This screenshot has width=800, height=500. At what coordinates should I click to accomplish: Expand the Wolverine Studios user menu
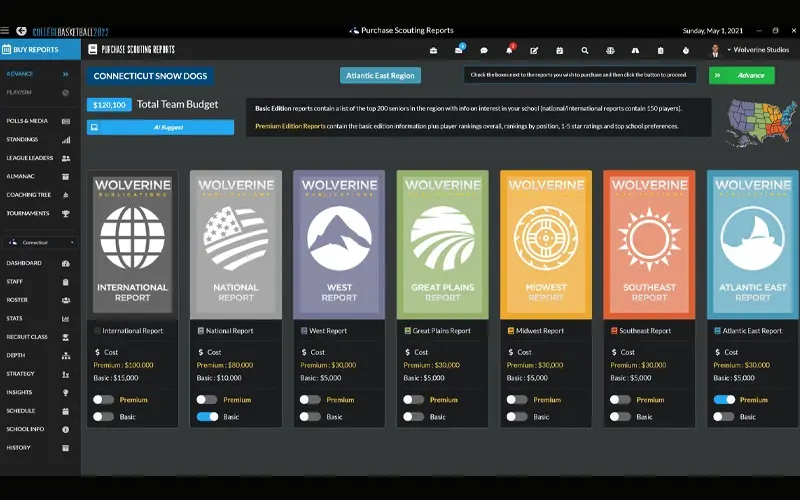coord(752,50)
